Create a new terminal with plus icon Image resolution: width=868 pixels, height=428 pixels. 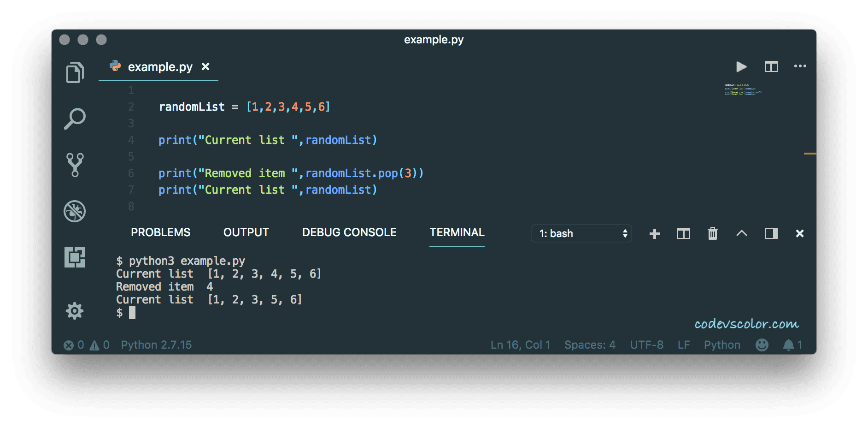[655, 234]
